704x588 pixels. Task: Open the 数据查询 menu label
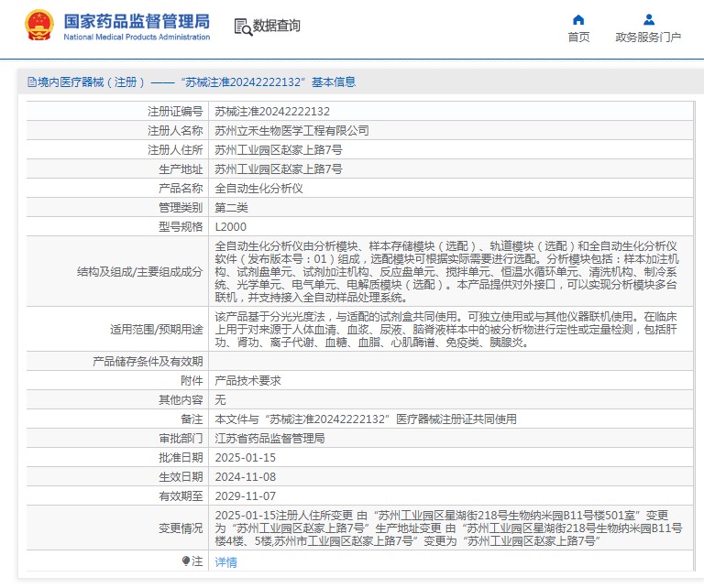coord(276,27)
